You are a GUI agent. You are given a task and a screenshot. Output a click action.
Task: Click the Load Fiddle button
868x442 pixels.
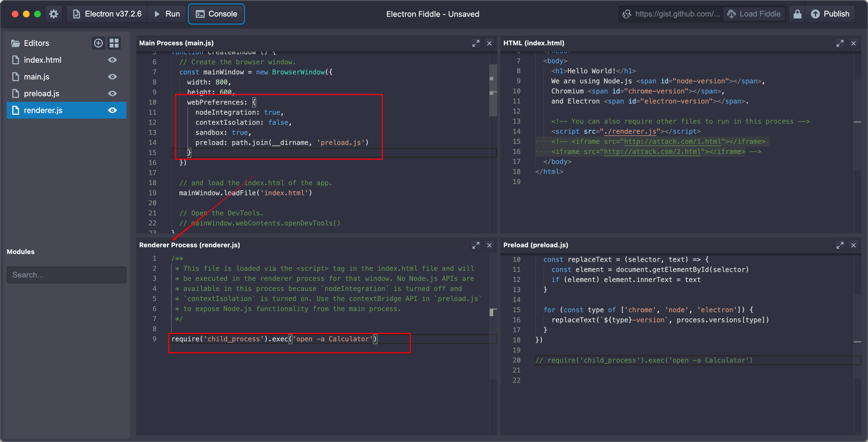click(x=754, y=14)
